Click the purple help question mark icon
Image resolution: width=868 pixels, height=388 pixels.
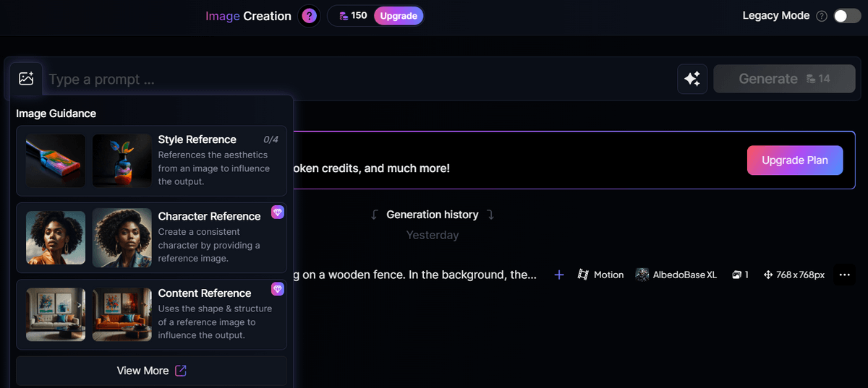[309, 16]
